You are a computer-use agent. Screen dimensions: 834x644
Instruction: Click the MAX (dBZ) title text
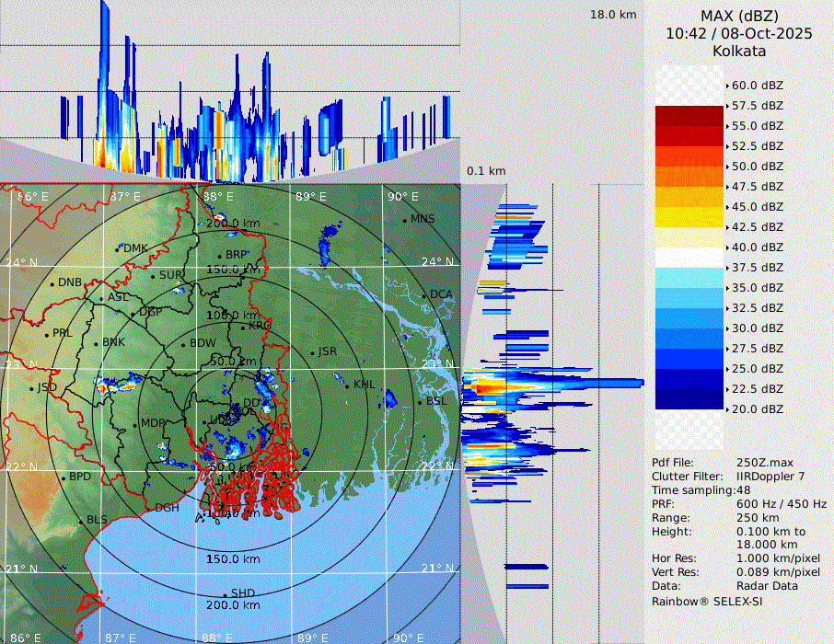[x=738, y=16]
